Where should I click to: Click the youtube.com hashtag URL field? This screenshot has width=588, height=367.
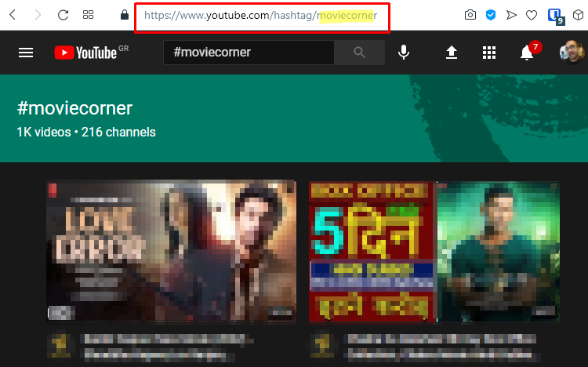262,17
